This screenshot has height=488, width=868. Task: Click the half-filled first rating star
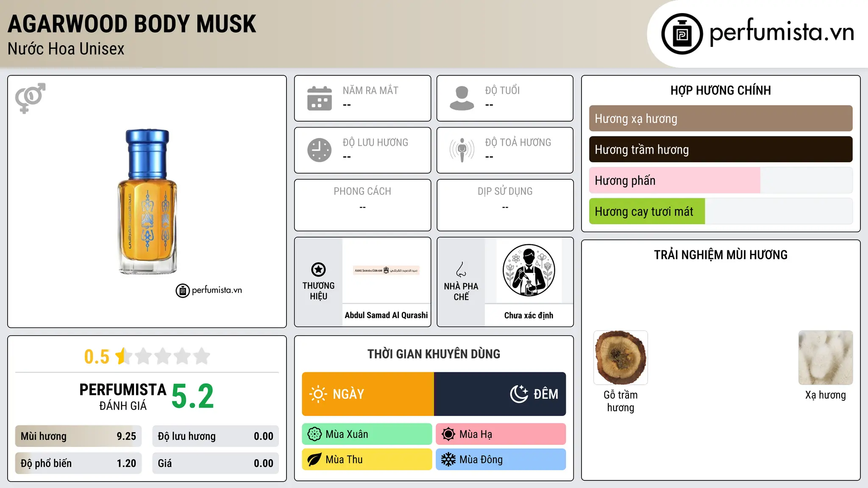(x=124, y=356)
